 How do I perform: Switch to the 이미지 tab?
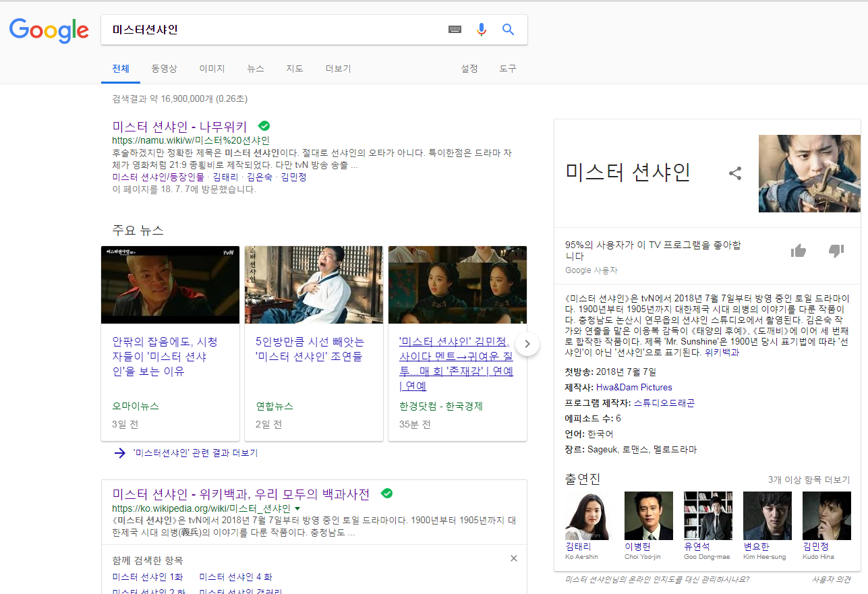[x=212, y=69]
